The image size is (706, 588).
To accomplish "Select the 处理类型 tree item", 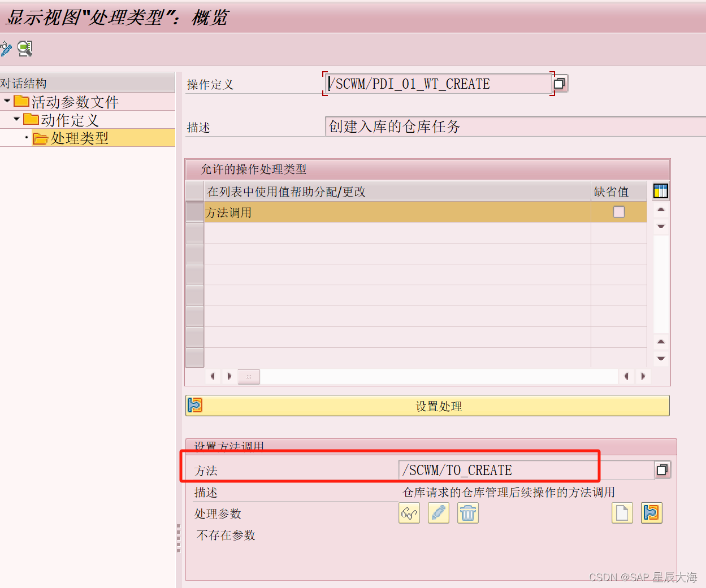I will (x=80, y=138).
